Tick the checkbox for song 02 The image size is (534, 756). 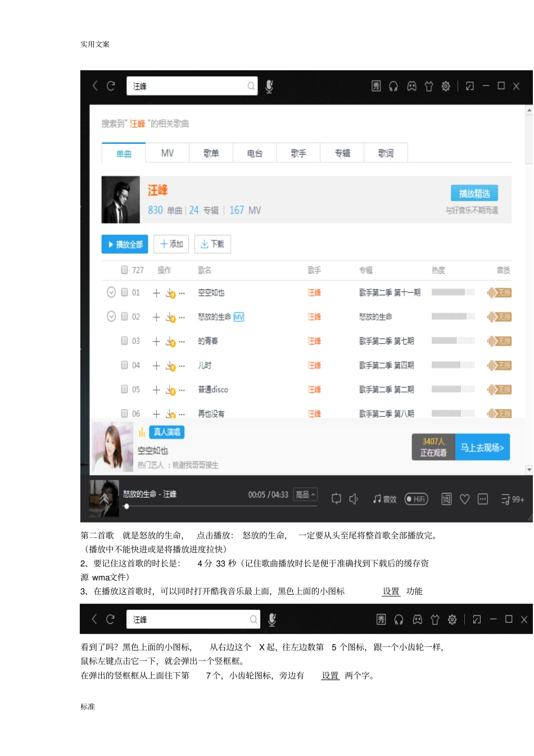[x=124, y=316]
